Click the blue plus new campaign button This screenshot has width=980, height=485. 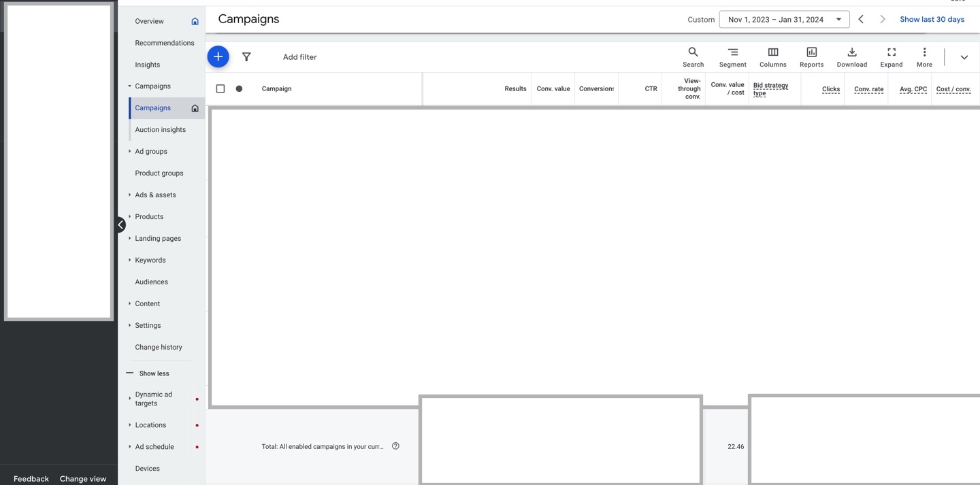pyautogui.click(x=218, y=56)
